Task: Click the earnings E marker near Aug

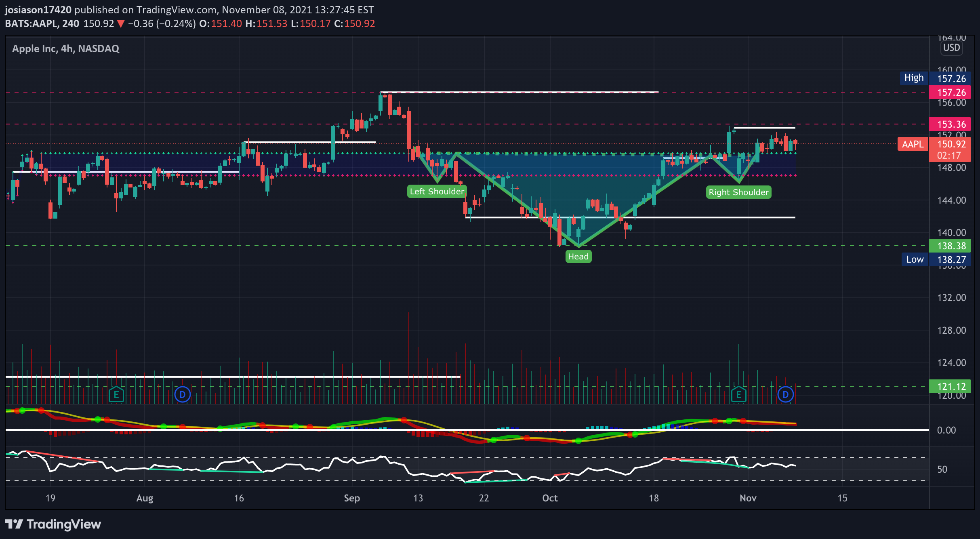Action: point(116,394)
